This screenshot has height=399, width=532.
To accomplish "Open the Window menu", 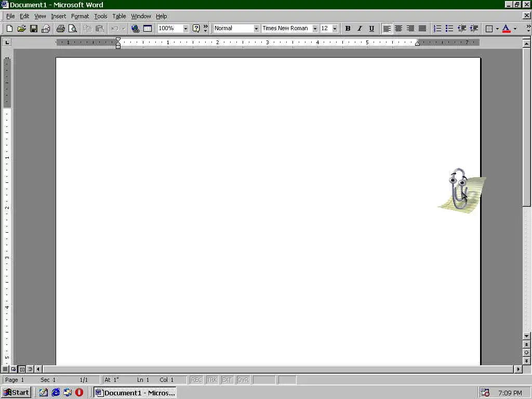I will pyautogui.click(x=141, y=16).
